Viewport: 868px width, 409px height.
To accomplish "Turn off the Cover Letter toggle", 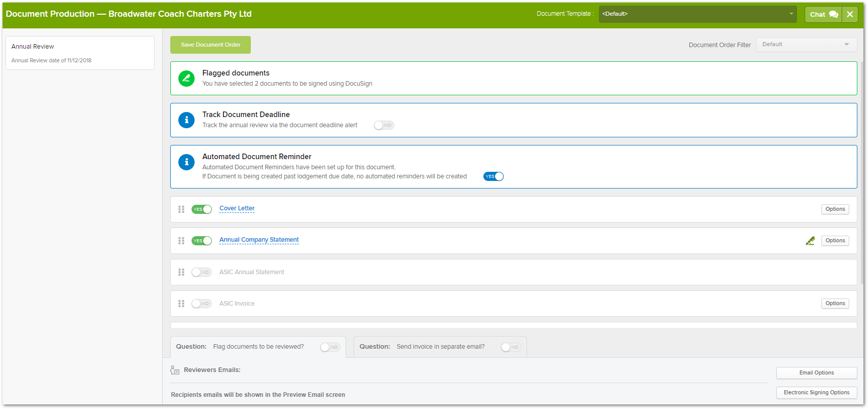I will point(202,209).
